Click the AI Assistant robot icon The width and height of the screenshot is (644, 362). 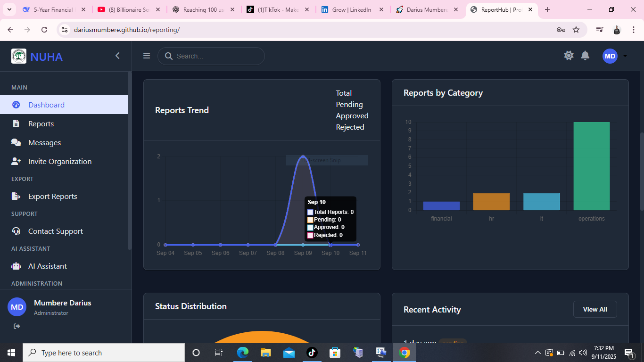coord(16,266)
